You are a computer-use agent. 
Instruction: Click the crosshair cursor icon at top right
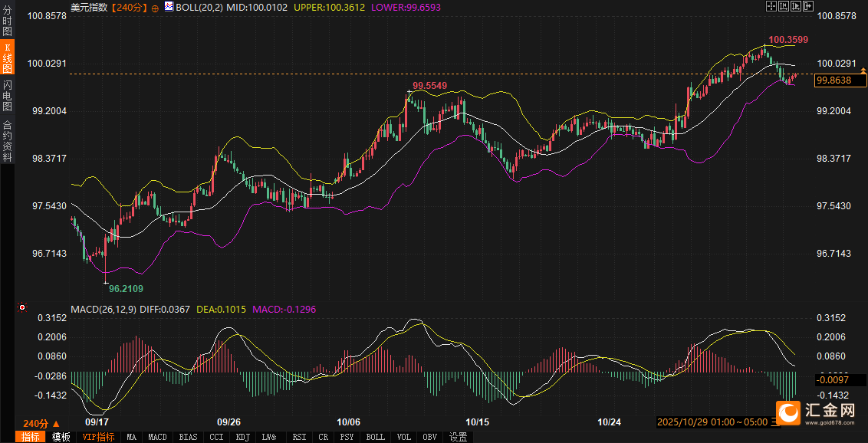772,6
